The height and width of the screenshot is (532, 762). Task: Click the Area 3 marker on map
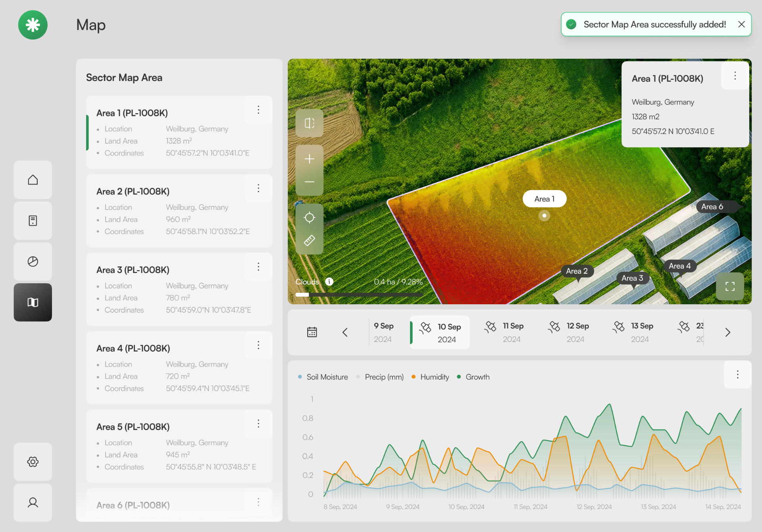tap(633, 278)
